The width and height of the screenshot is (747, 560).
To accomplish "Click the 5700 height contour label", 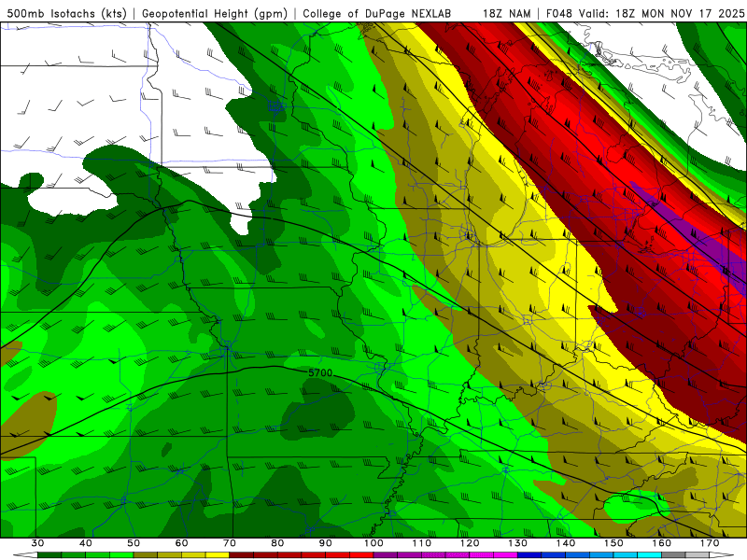I will point(320,372).
